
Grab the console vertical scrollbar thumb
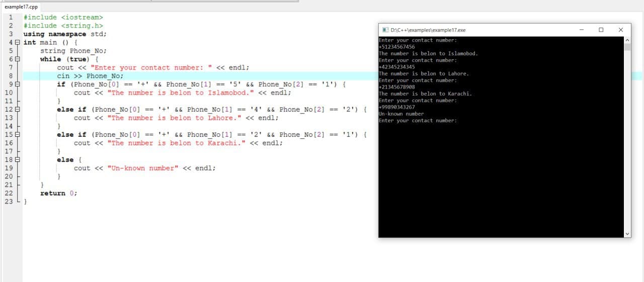point(627,47)
